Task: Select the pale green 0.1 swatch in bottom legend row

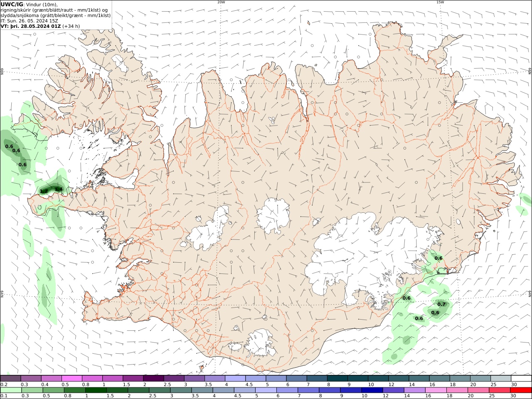Action: coord(11,390)
